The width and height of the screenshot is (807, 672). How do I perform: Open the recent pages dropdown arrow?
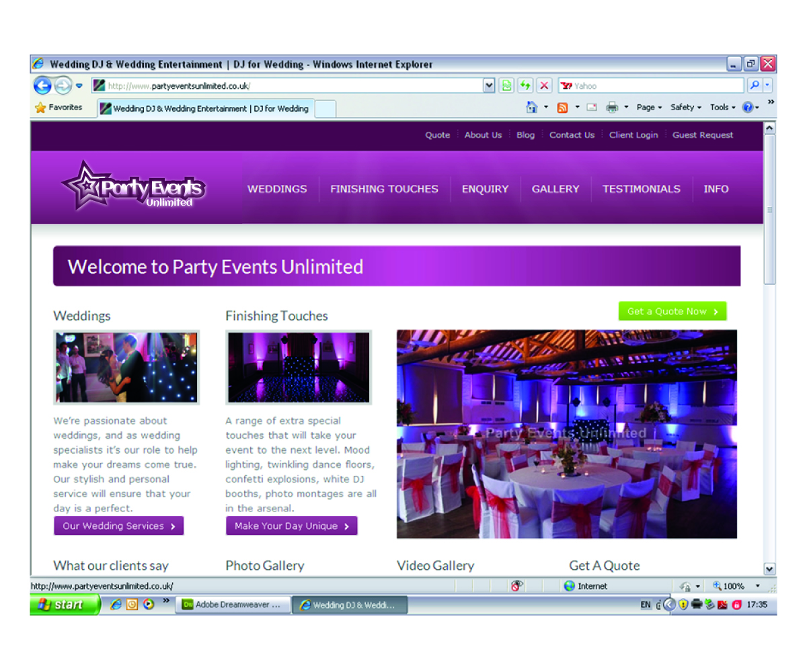(79, 86)
